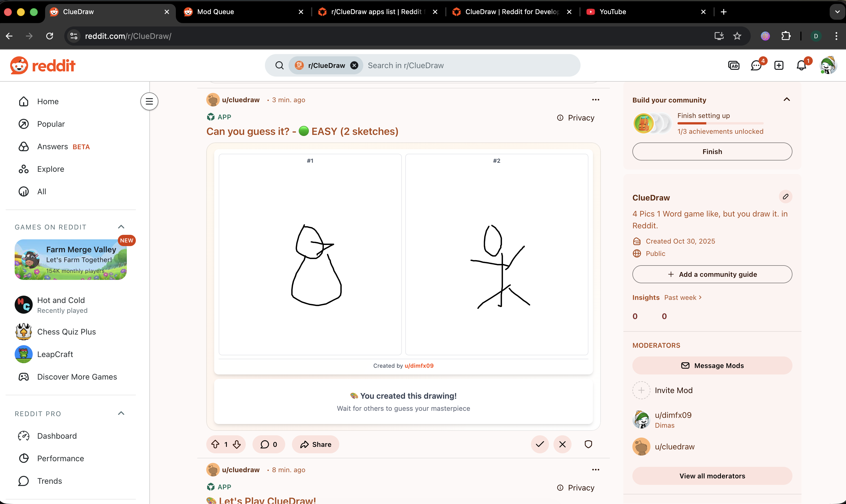Downvote the Can you guess it post
Image resolution: width=846 pixels, height=504 pixels.
pos(237,444)
